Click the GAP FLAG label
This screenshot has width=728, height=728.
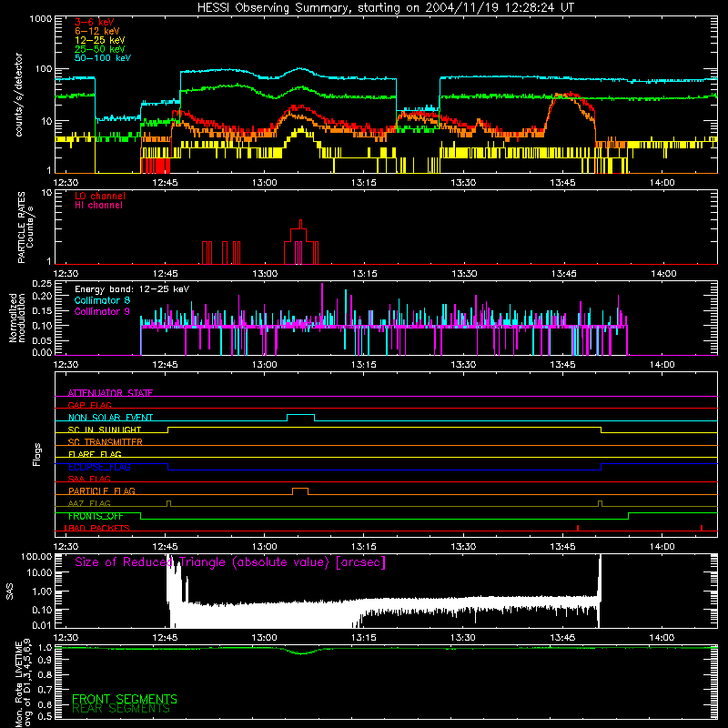[x=89, y=405]
